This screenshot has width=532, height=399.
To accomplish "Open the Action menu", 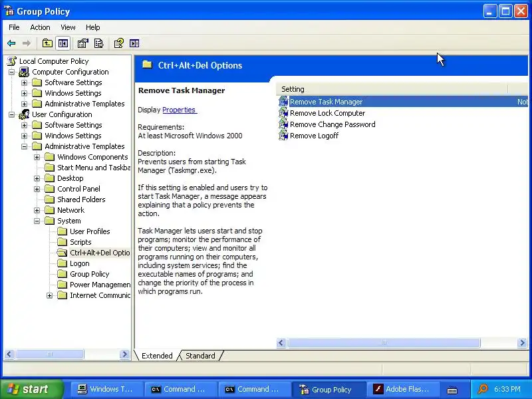I will (40, 27).
